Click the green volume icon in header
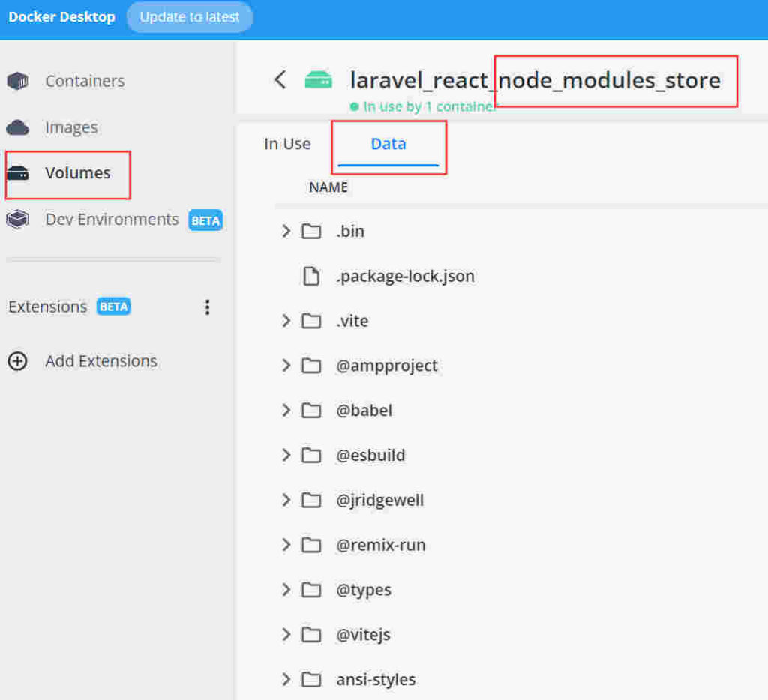 (x=318, y=80)
